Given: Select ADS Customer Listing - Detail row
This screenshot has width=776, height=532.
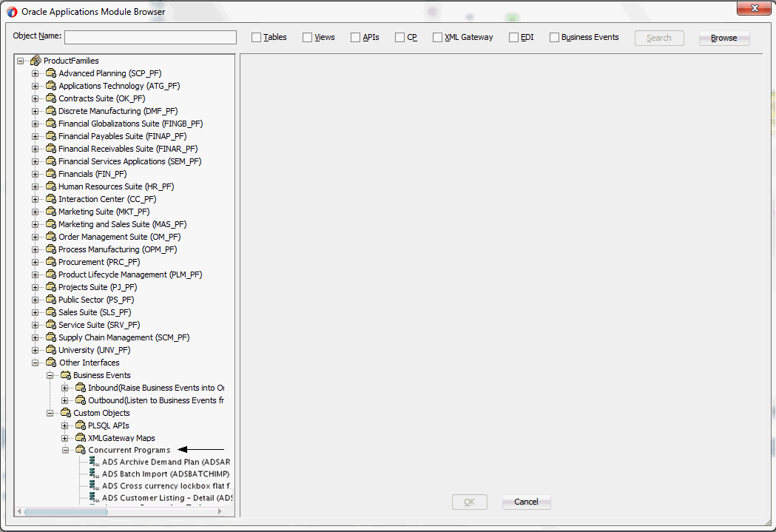Looking at the screenshot, I should coord(166,498).
